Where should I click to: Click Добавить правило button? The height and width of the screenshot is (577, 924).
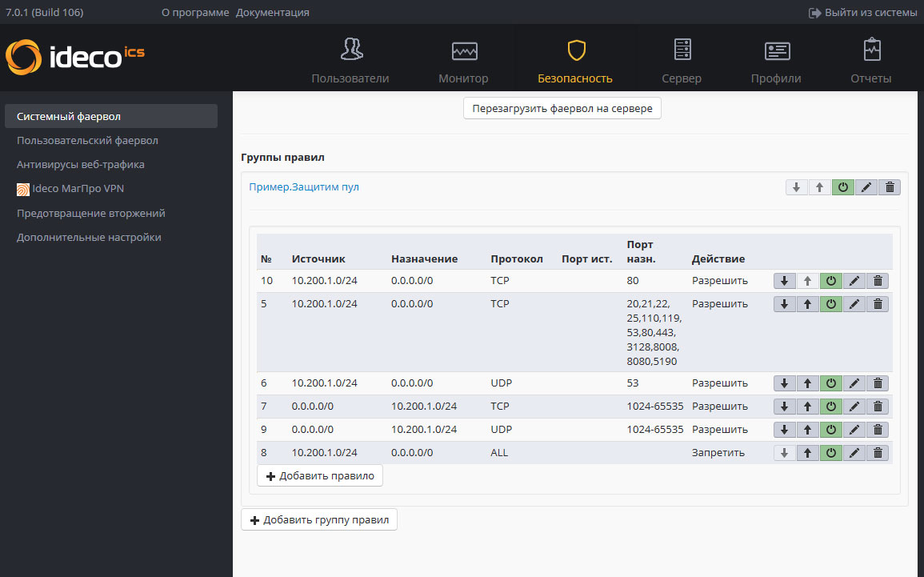(x=320, y=475)
